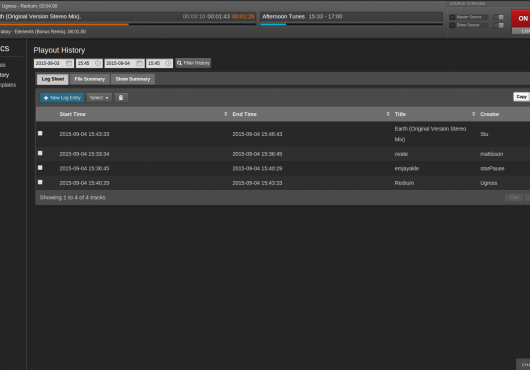Click the creator cell 'mattisson'

point(491,154)
